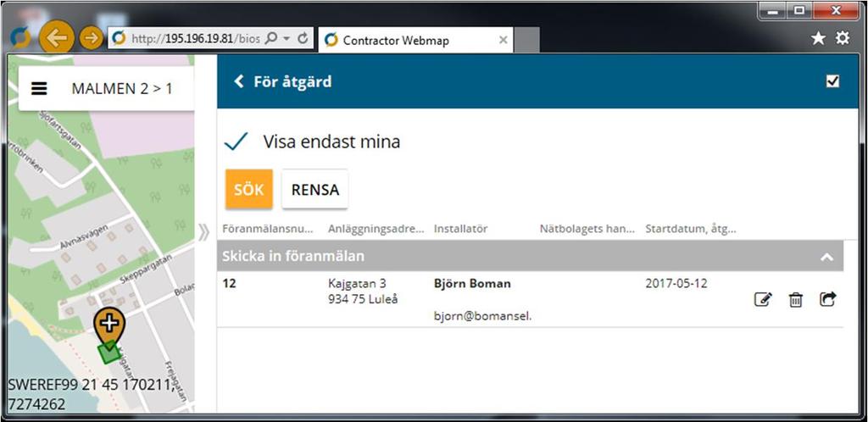Edit föranmälan 12 with the pencil icon
Viewport: 868px width, 422px height.
764,300
